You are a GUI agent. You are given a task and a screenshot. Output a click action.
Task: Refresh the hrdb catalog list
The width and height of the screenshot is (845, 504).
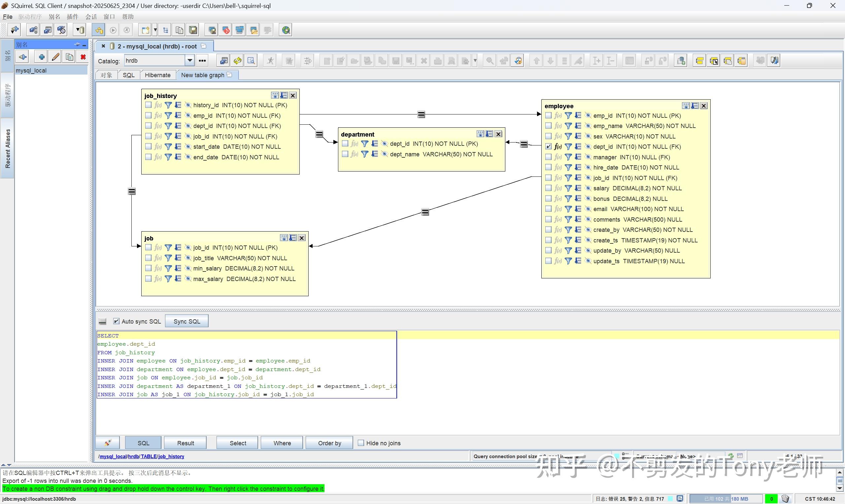pyautogui.click(x=237, y=60)
